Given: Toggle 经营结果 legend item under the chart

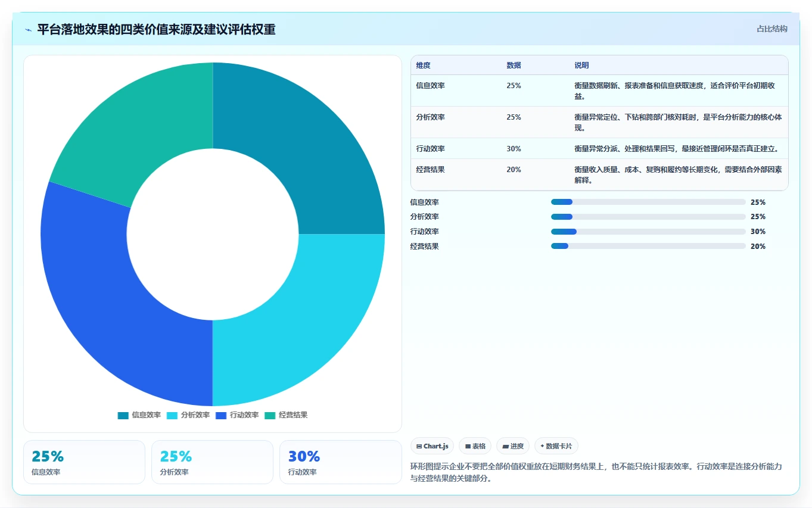Looking at the screenshot, I should (286, 415).
